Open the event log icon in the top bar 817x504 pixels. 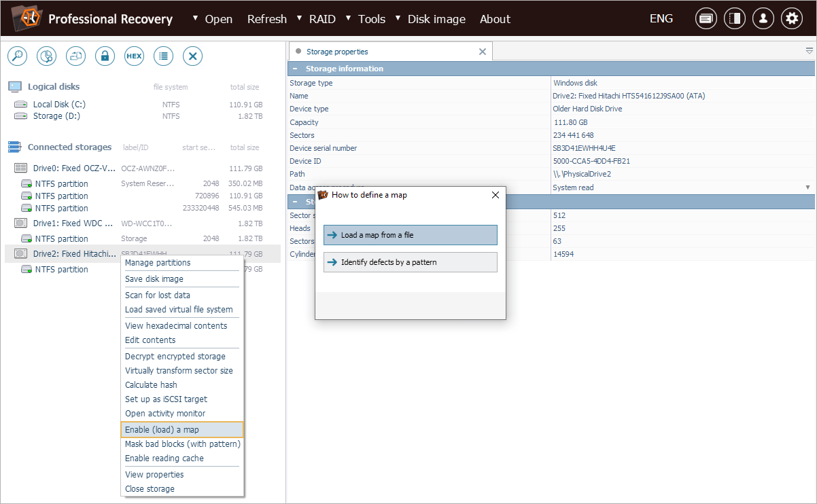(x=706, y=19)
